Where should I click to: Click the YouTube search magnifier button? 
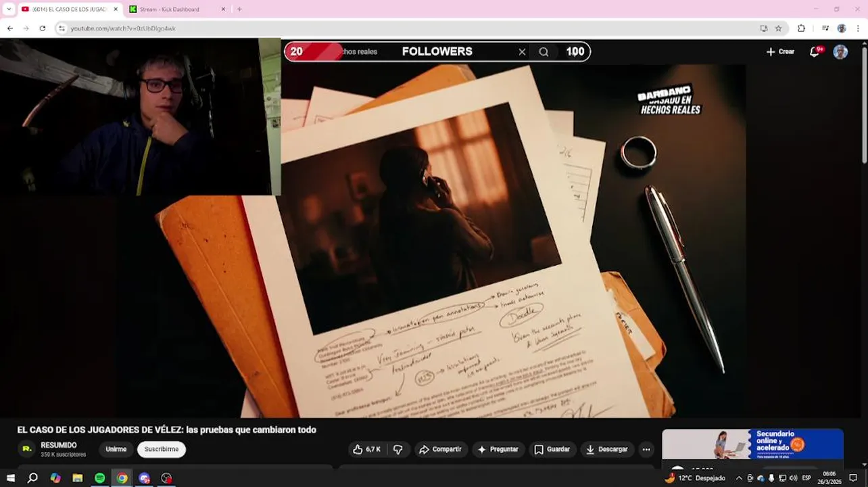click(544, 51)
